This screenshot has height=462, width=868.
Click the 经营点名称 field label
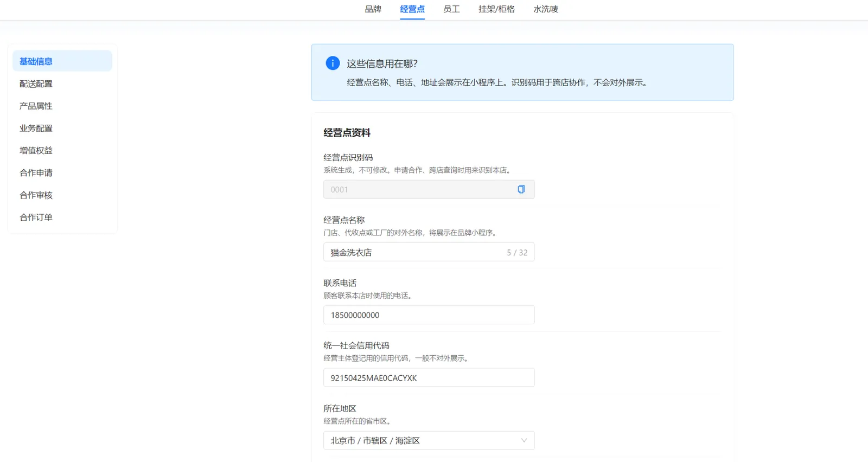344,220
